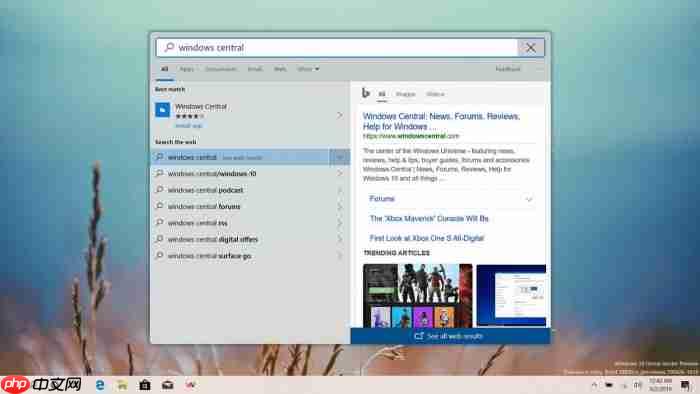Viewport: 700px width, 394px height.
Task: Click the Install app link
Action: point(188,126)
